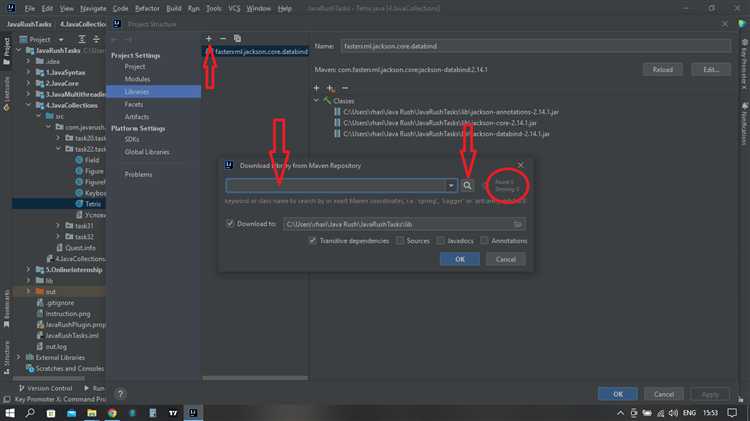Select Global Libraries under Platform Settings

click(x=147, y=152)
